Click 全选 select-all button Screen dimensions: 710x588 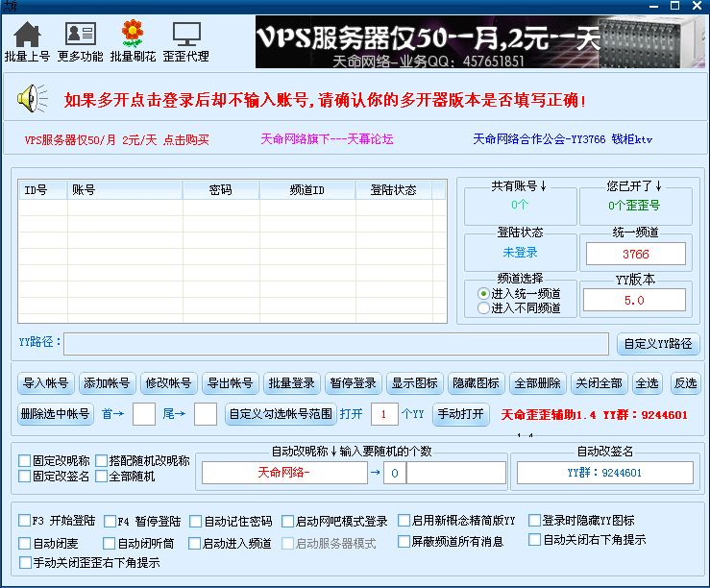pos(647,383)
